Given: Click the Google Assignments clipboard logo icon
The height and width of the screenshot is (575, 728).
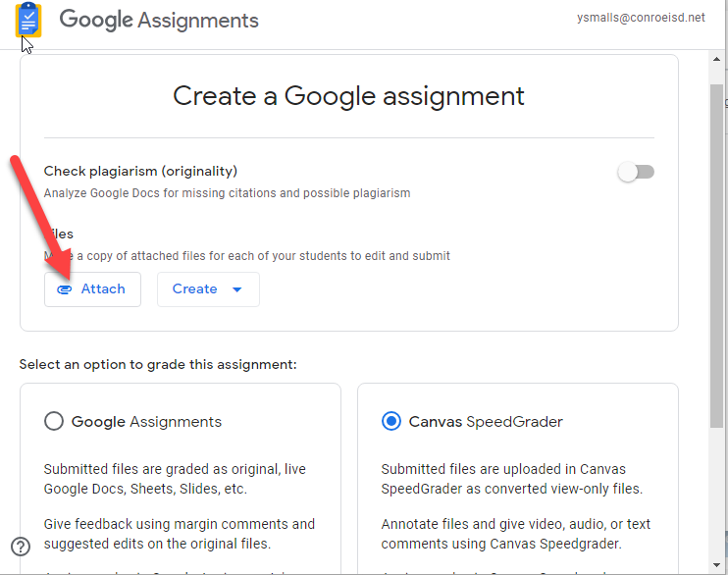Looking at the screenshot, I should pyautogui.click(x=28, y=21).
